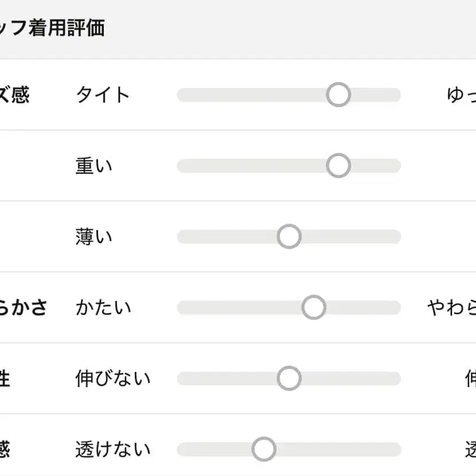Click the thickness slider handle beside 薄い
476x476 pixels.
click(x=289, y=236)
